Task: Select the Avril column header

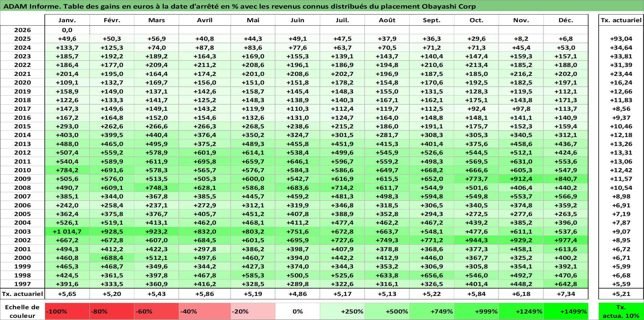Action: pos(205,20)
